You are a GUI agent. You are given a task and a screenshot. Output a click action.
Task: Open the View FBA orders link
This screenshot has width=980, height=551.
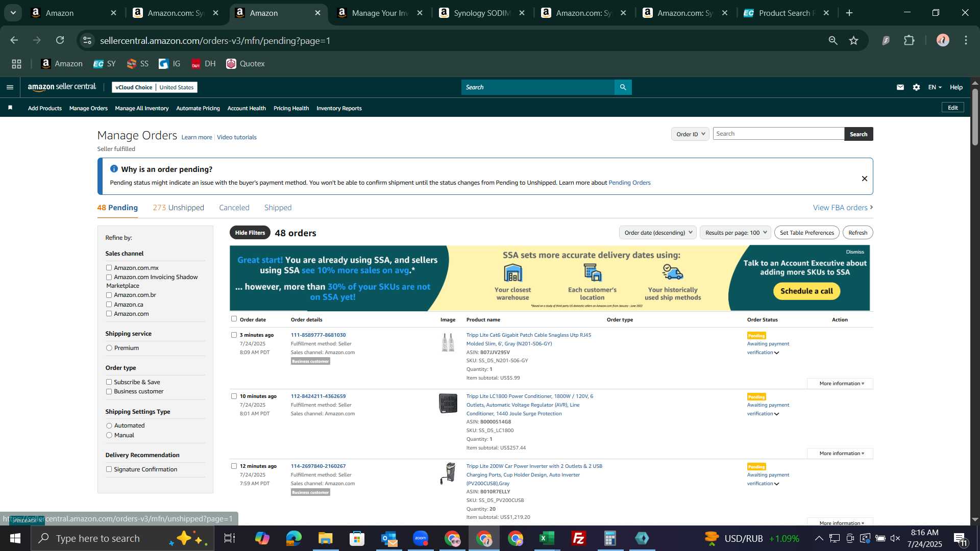click(843, 208)
